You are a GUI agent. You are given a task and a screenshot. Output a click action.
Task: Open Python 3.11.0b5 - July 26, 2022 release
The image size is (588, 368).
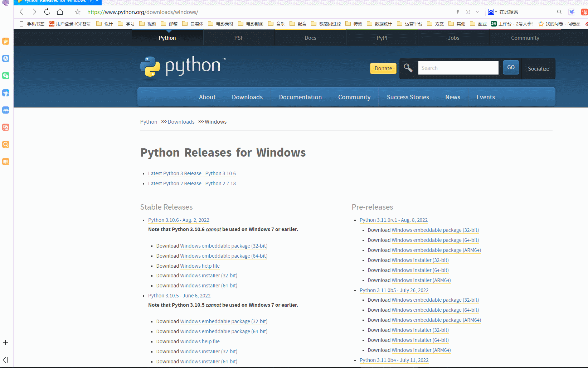pyautogui.click(x=394, y=290)
